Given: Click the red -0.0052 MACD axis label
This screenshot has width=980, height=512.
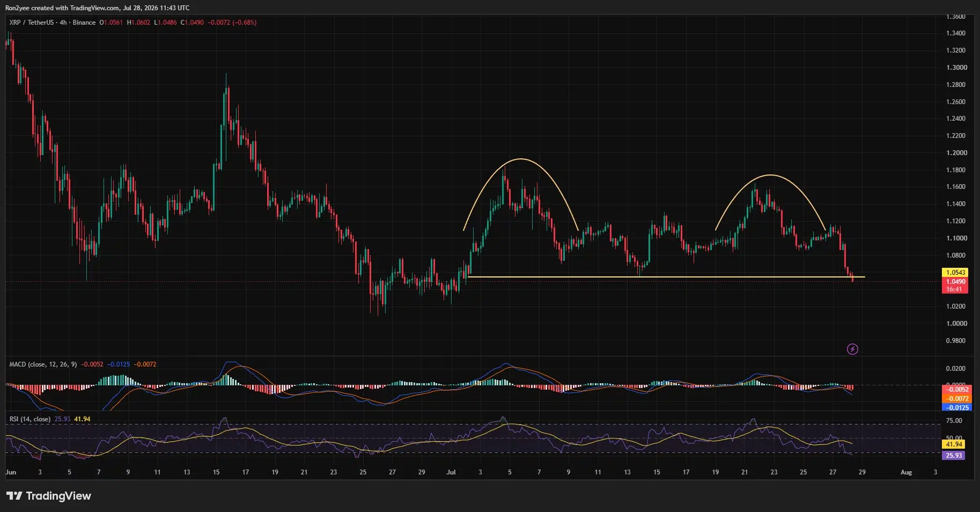Looking at the screenshot, I should point(957,390).
